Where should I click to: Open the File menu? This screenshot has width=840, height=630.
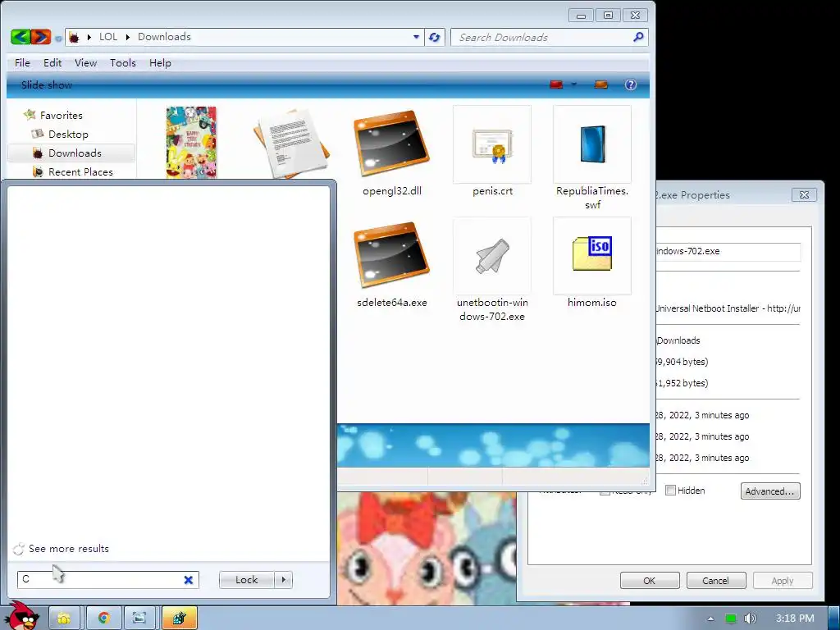click(22, 62)
